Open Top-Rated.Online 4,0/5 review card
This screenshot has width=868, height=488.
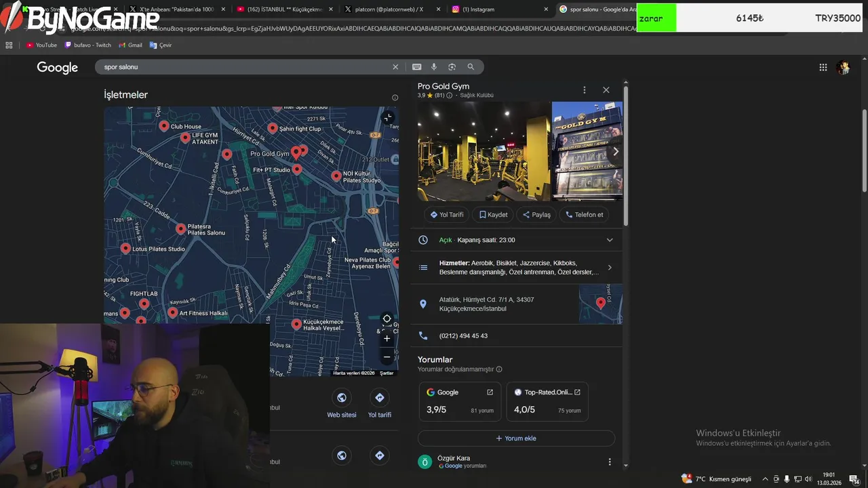[x=547, y=401]
